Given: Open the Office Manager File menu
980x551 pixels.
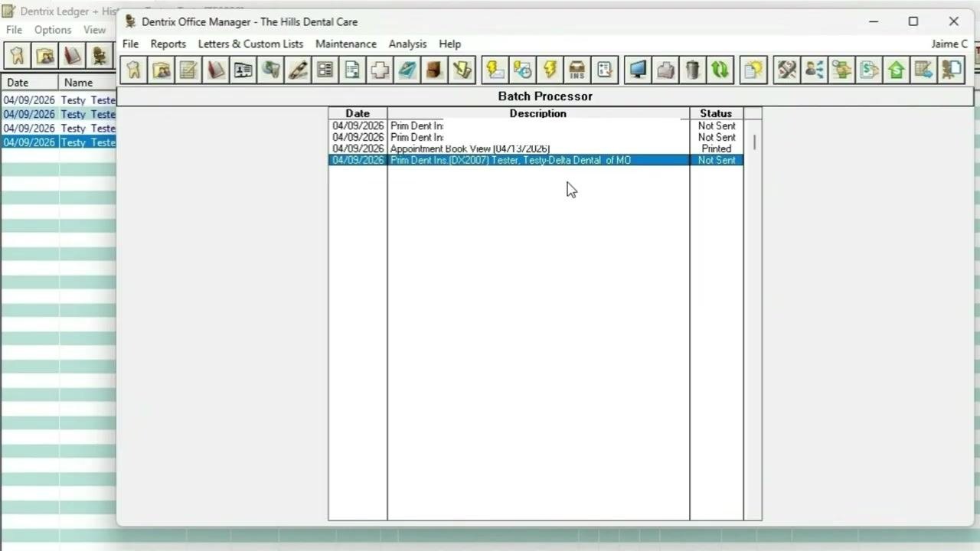Looking at the screenshot, I should pos(130,44).
